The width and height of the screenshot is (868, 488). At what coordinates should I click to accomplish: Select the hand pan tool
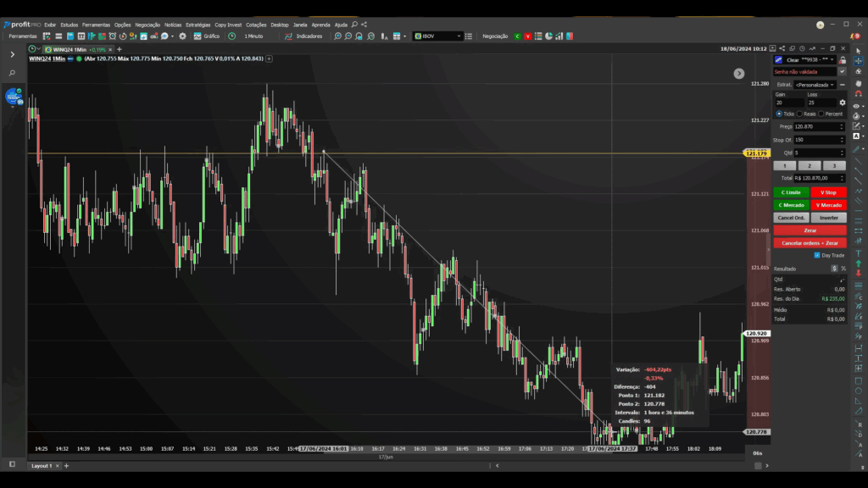858,82
